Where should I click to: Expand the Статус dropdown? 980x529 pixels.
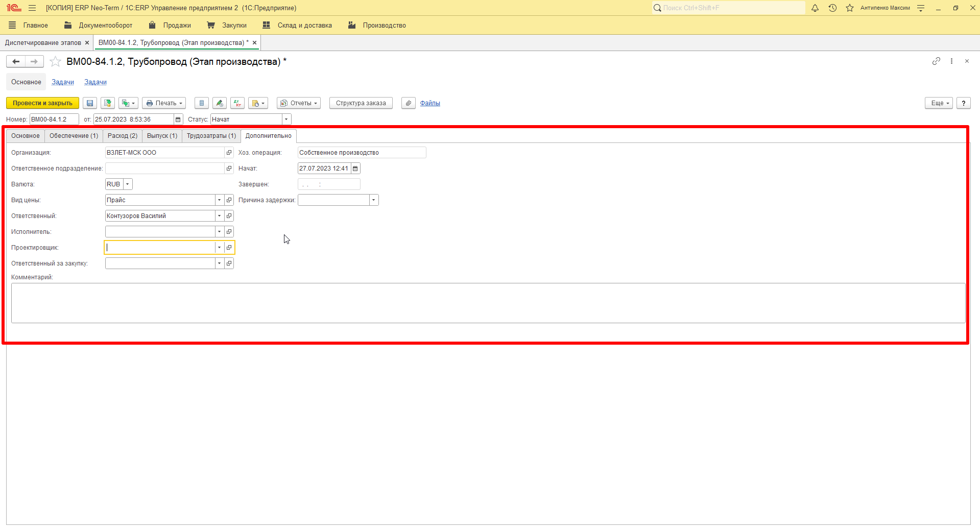(286, 119)
